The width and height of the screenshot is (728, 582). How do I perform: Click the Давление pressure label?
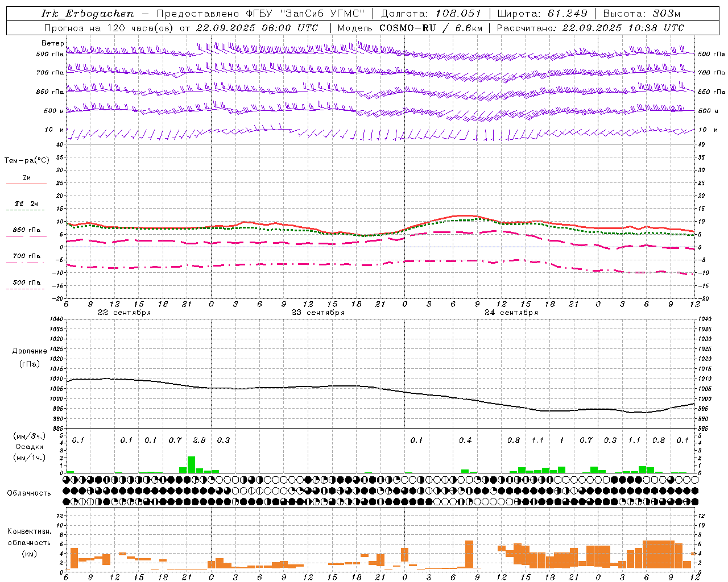29,351
